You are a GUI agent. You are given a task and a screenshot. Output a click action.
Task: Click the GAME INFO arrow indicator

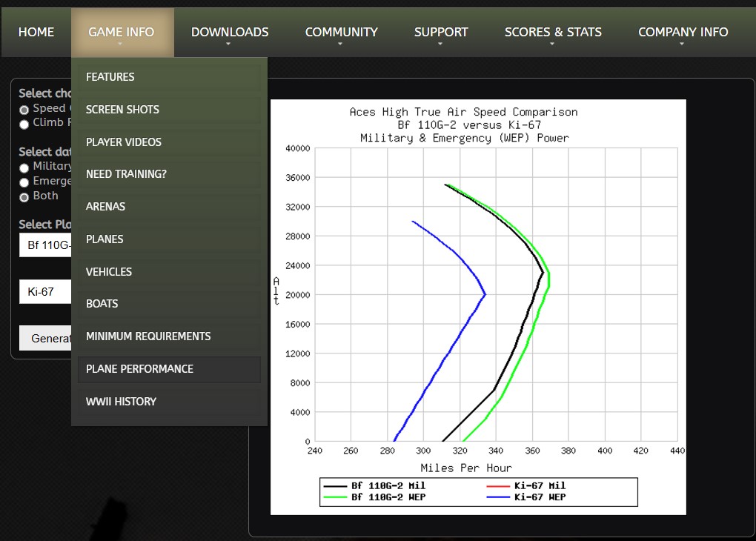[120, 44]
